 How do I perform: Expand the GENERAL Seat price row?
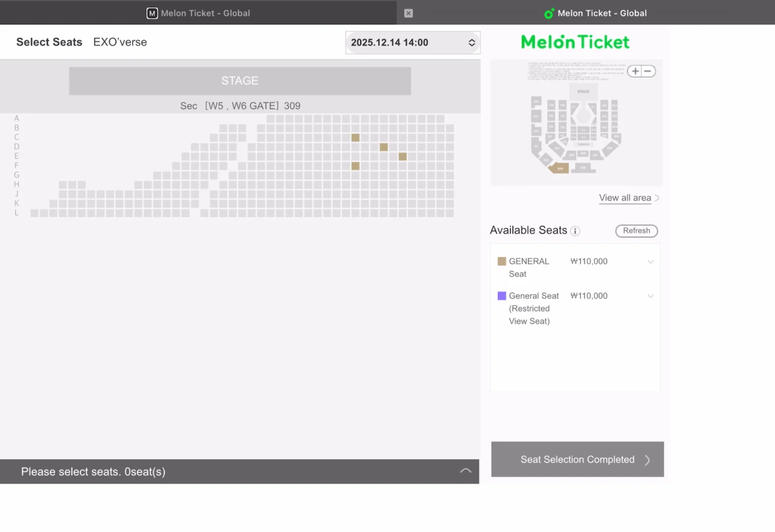tap(650, 262)
